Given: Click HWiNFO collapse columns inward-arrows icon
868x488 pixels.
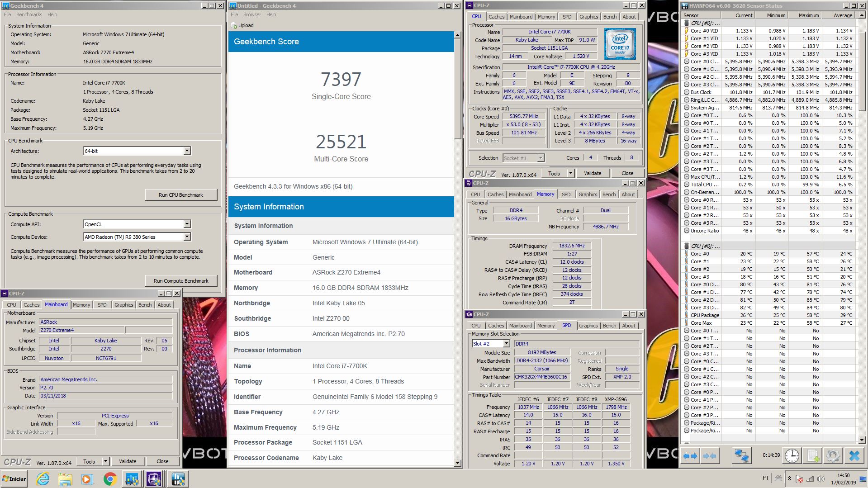Looking at the screenshot, I should pos(710,456).
